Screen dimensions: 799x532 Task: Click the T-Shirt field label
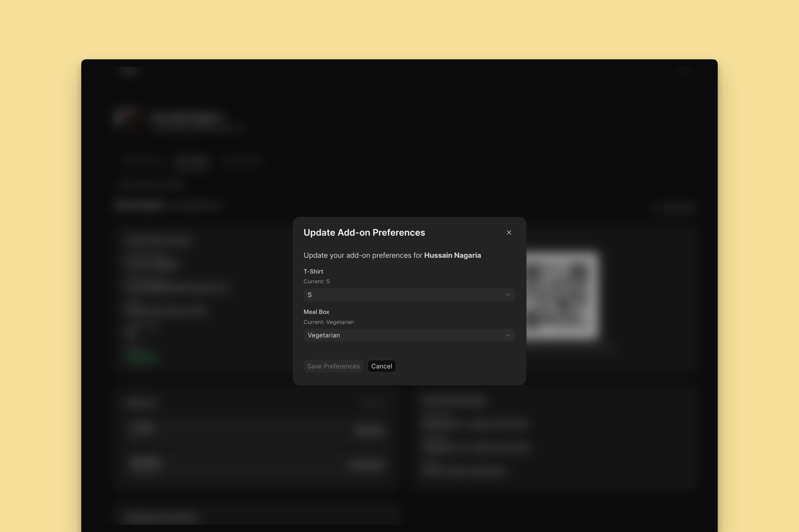tap(313, 271)
